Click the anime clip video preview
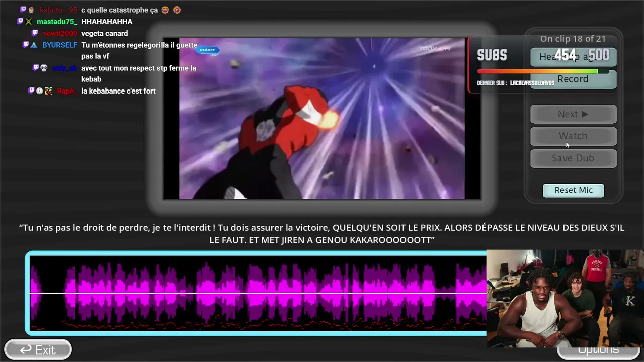This screenshot has width=644, height=362. pos(322,119)
